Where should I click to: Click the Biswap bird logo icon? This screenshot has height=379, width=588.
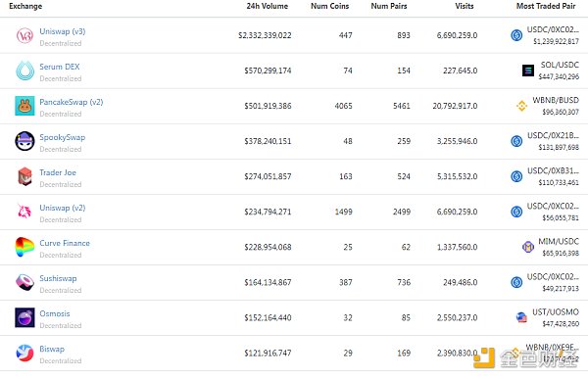[x=24, y=353]
